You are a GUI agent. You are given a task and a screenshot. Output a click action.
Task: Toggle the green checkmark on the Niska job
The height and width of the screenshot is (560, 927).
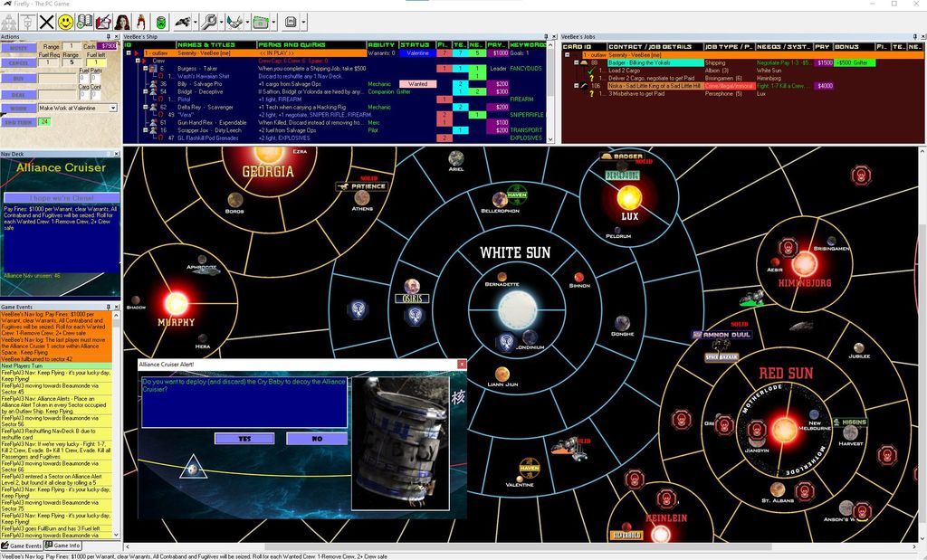coord(590,71)
